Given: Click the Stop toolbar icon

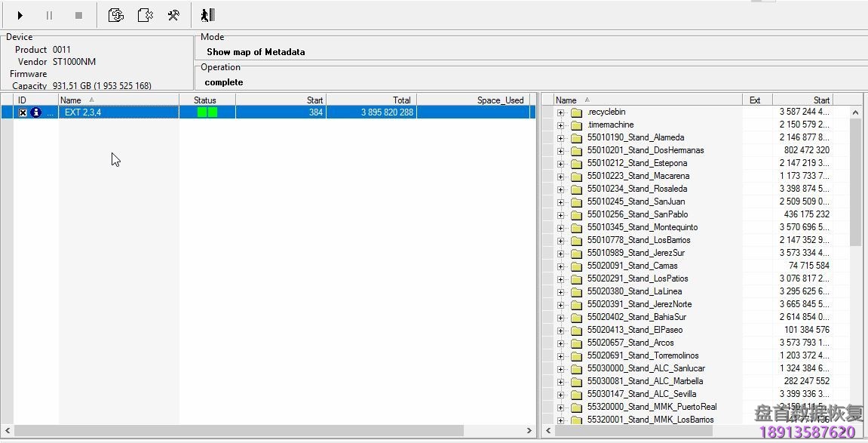Looking at the screenshot, I should coord(78,14).
